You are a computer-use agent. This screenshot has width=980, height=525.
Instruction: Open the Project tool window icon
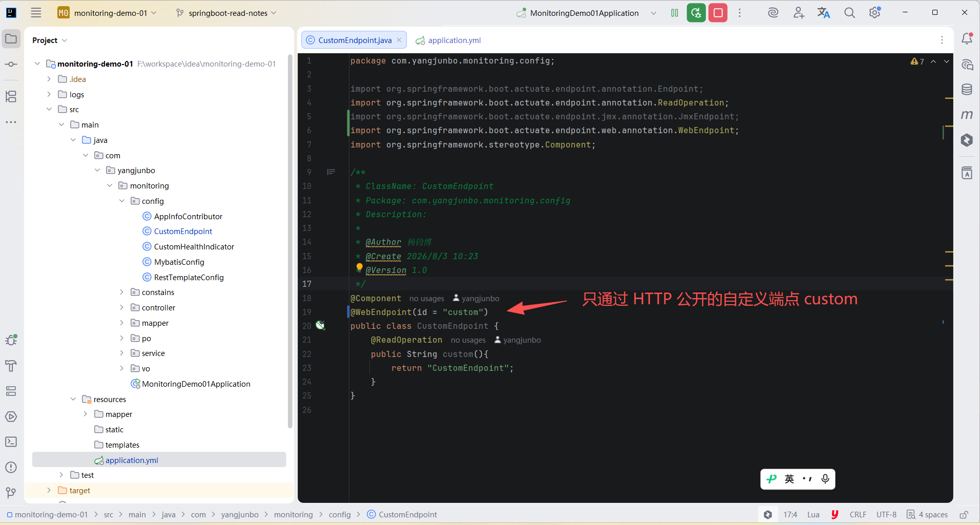point(11,39)
